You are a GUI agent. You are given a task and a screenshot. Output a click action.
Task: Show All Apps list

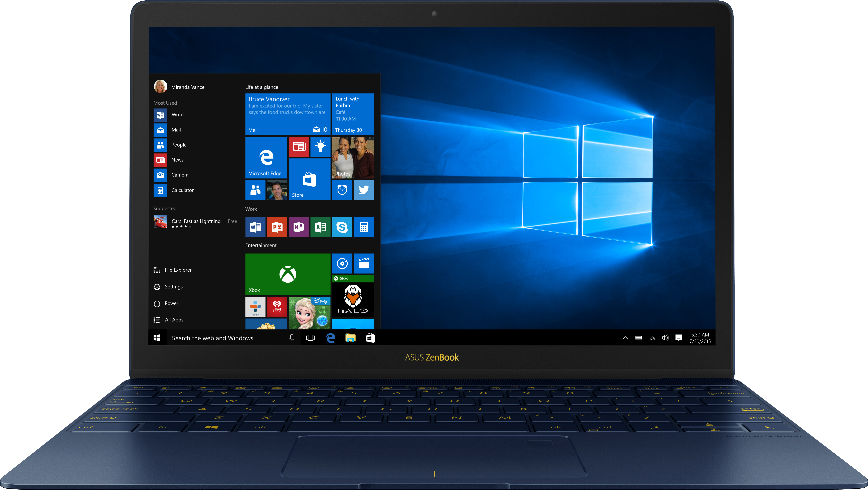click(168, 320)
